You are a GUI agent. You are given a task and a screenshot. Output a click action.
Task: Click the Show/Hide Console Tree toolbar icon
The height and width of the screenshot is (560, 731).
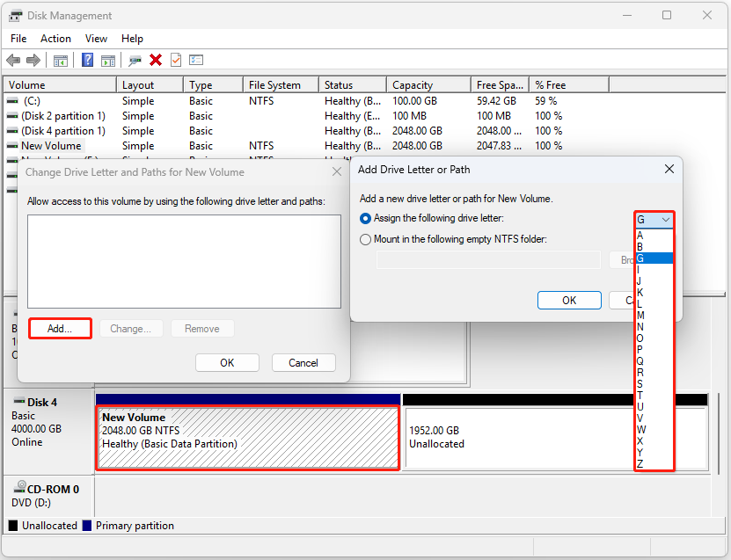[62, 60]
